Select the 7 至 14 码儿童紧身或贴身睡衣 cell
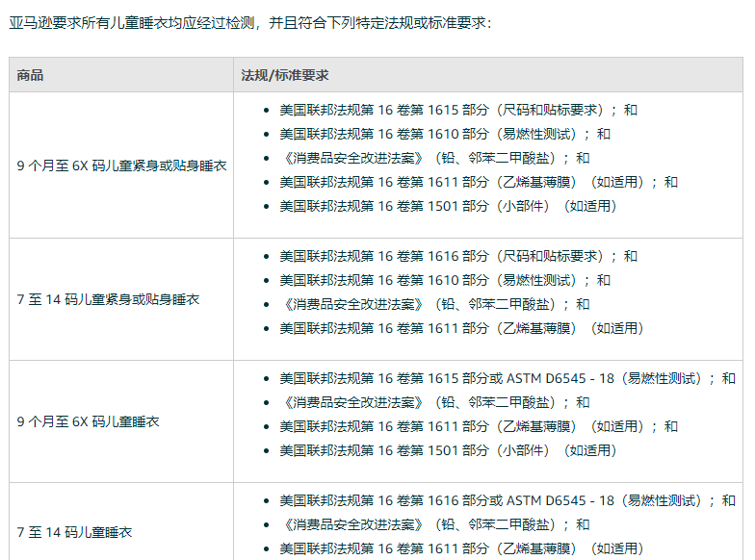 108,299
